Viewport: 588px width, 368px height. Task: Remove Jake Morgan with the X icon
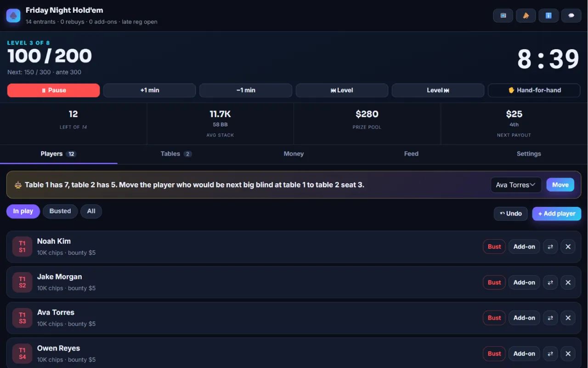click(x=568, y=282)
